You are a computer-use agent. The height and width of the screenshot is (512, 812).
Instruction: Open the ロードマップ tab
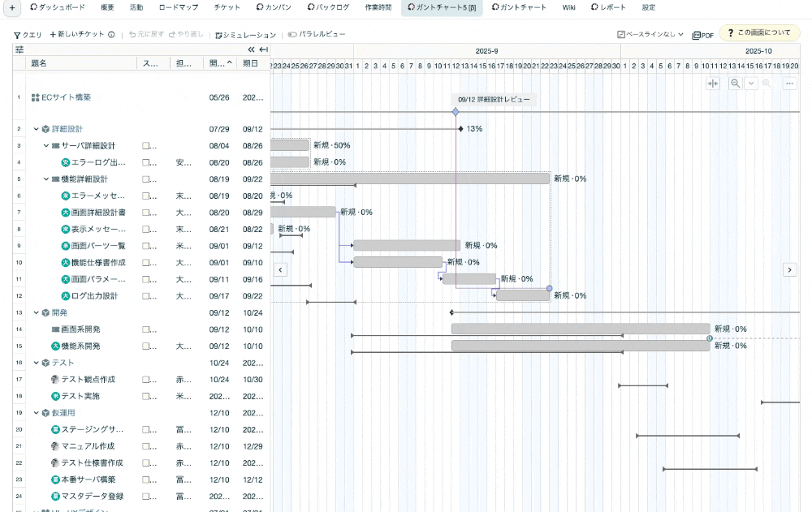tap(178, 7)
